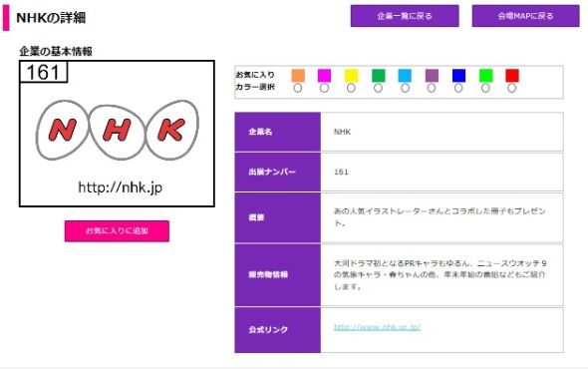The height and width of the screenshot is (369, 588).
Task: Click the 概要 header cell
Action: coord(277,217)
